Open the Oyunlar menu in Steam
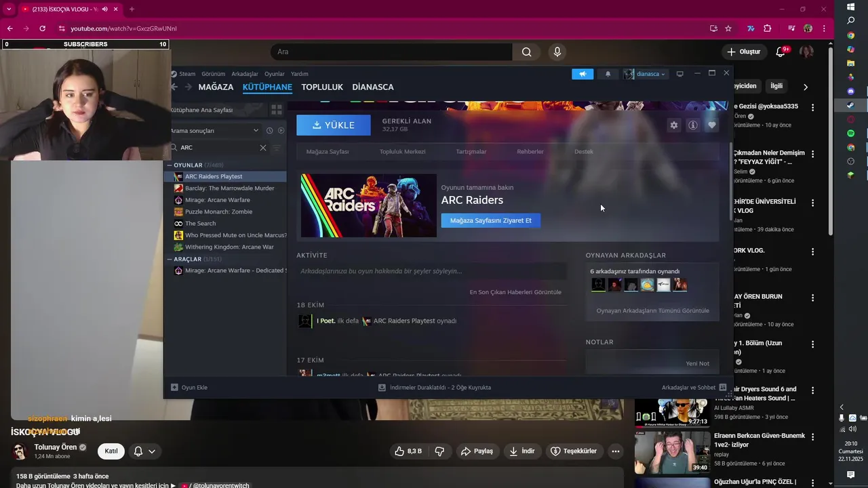 click(x=275, y=74)
